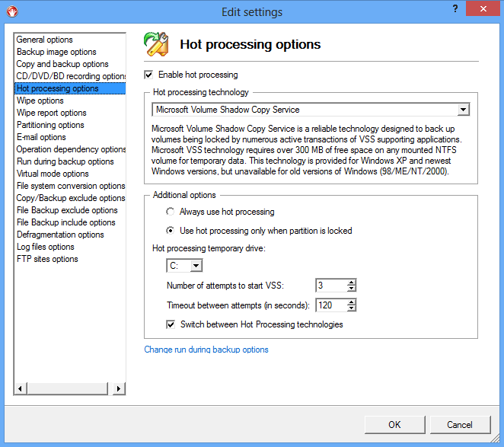Click the app icon in the title bar
The width and height of the screenshot is (504, 447).
click(11, 11)
